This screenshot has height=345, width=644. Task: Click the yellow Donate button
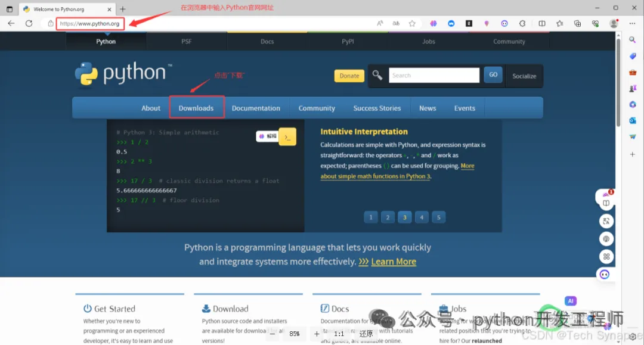(x=349, y=76)
